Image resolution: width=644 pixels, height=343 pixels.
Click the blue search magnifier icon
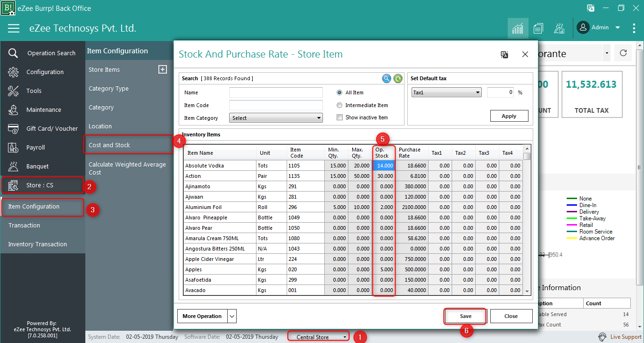[x=387, y=79]
